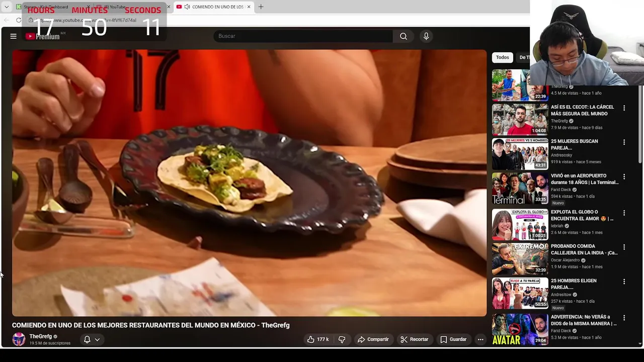Screen dimensions: 644x362
Task: Open PROBANDO COMIDA CALLEJERA EN LA INDIA title
Action: pyautogui.click(x=584, y=249)
